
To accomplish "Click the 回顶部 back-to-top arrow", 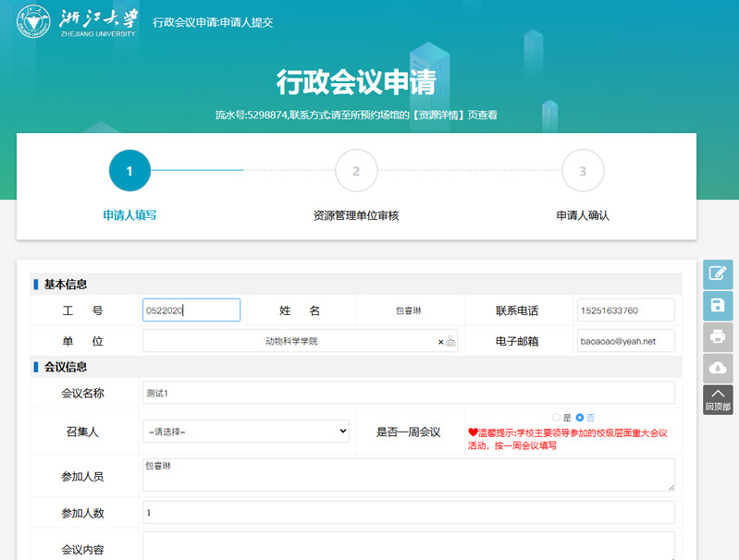I will click(x=718, y=399).
